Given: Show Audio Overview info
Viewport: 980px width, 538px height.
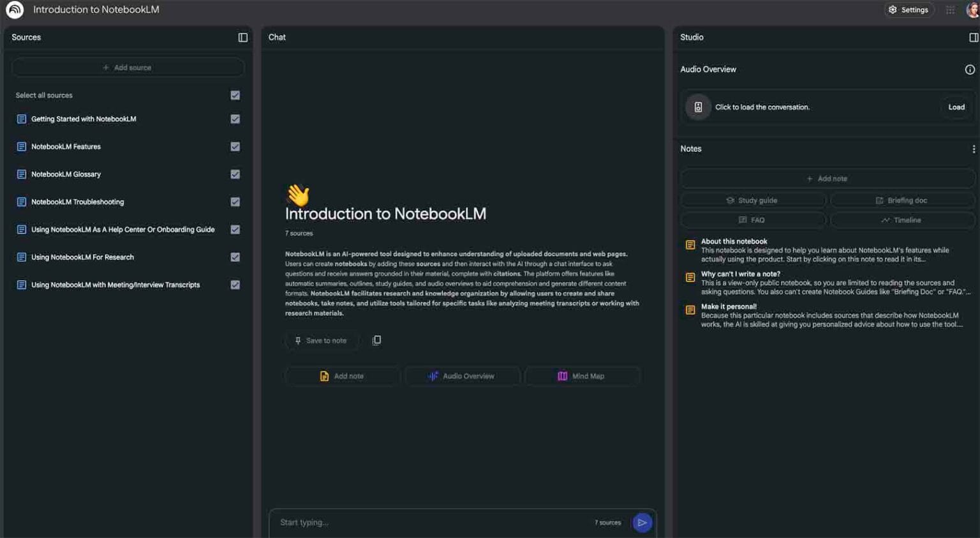Looking at the screenshot, I should coord(970,70).
